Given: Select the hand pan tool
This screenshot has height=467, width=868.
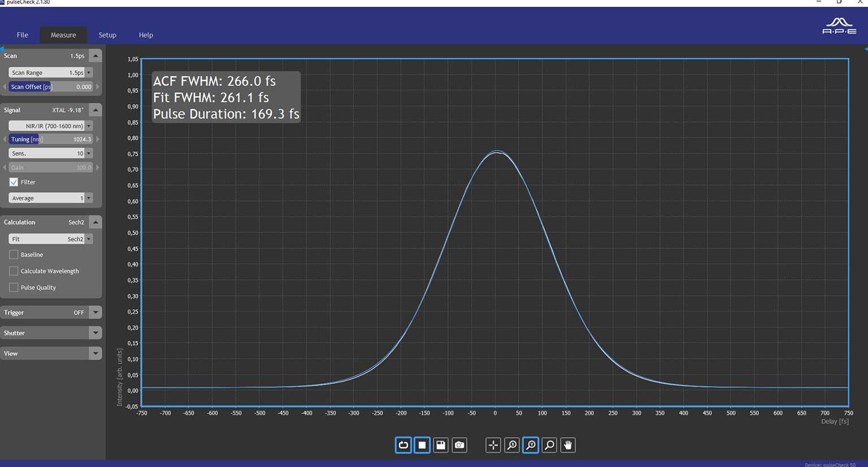Looking at the screenshot, I should pos(568,445).
